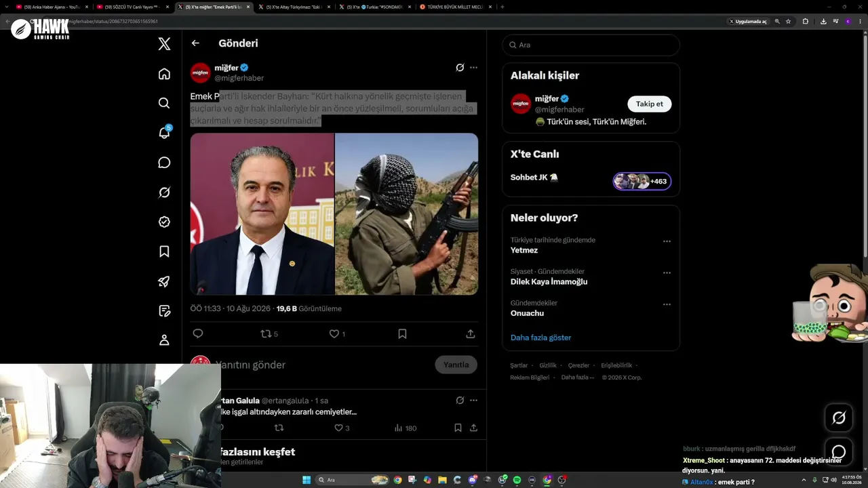Open the Onuachu trending topic
The image size is (868, 488).
point(527,313)
